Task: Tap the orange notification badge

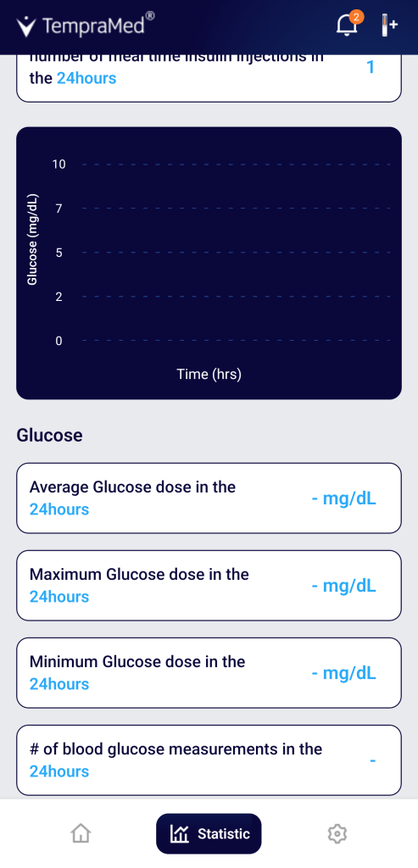Action: (x=357, y=17)
